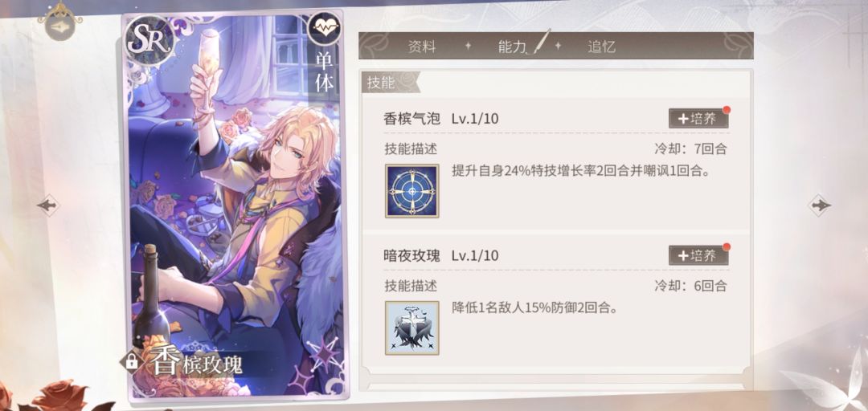Toggle the lock icon beside 香槟玫瑰
The image size is (868, 411).
click(132, 362)
